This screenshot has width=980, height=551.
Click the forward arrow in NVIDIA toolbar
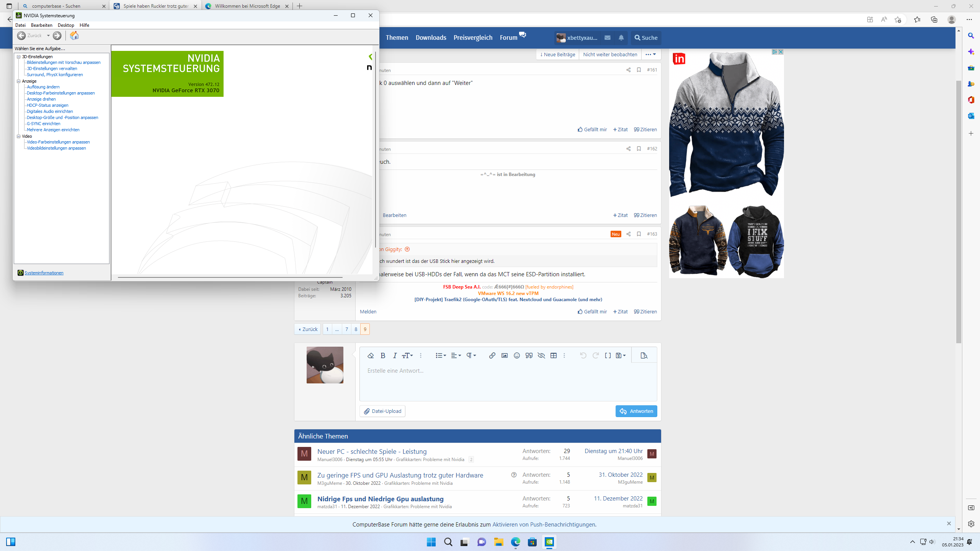click(x=57, y=36)
